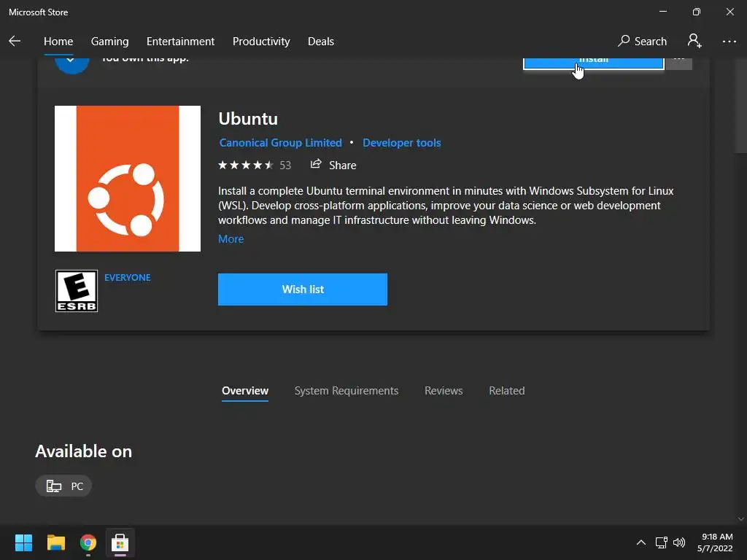
Task: Open the volume tray icon
Action: pyautogui.click(x=679, y=542)
